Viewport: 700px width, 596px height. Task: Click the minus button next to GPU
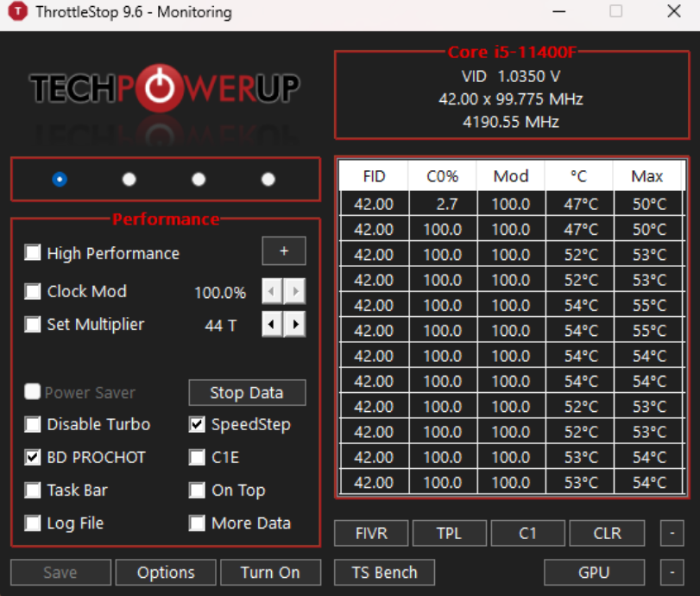point(672,573)
